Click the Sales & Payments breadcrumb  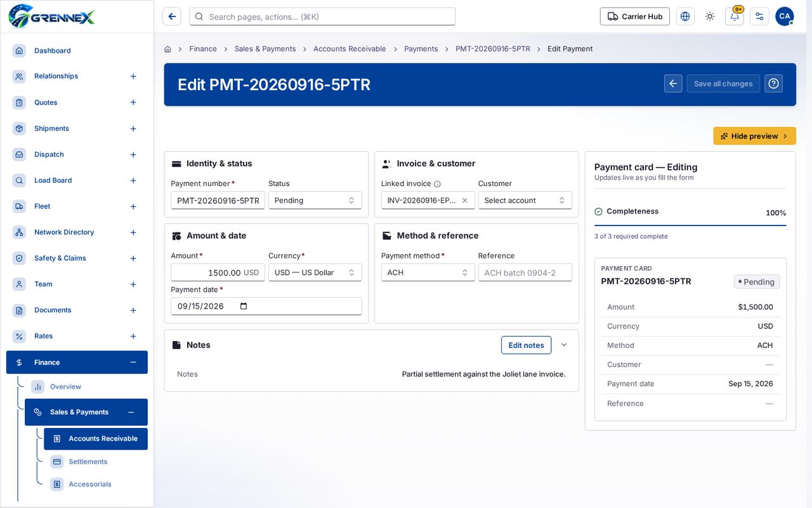click(x=265, y=49)
